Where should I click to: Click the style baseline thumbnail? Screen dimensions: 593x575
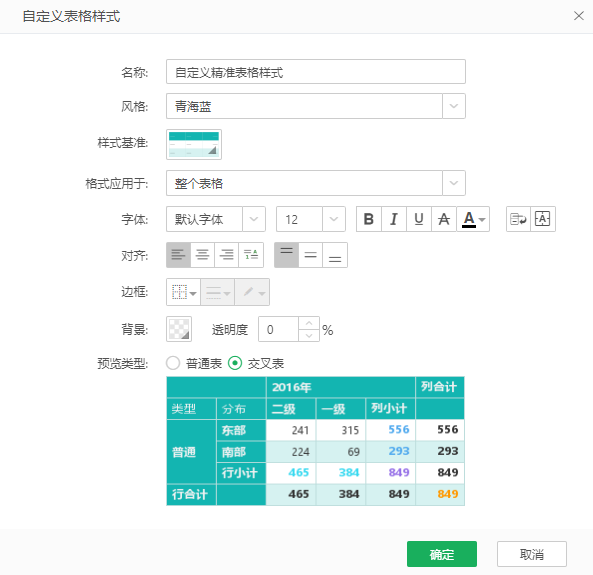(x=194, y=144)
